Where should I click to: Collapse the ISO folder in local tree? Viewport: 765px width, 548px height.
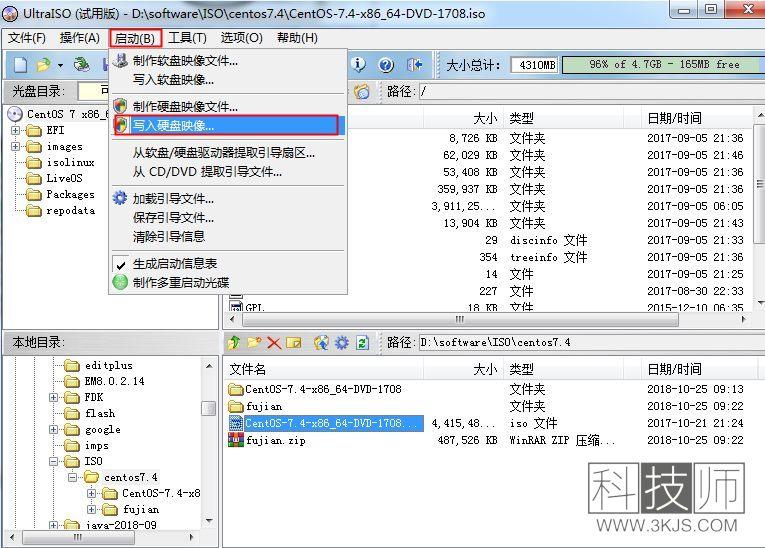[x=54, y=461]
